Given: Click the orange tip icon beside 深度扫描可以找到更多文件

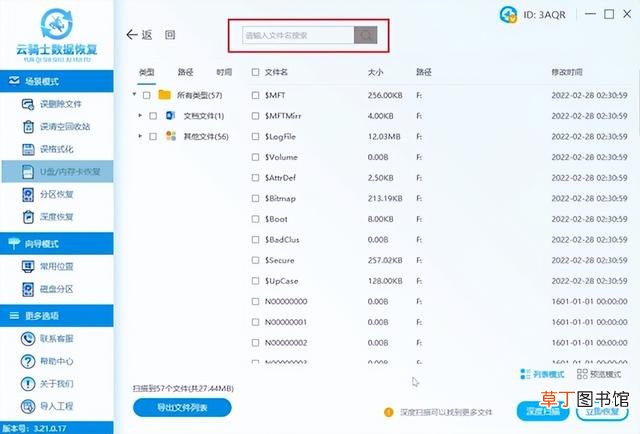Looking at the screenshot, I should coord(388,412).
